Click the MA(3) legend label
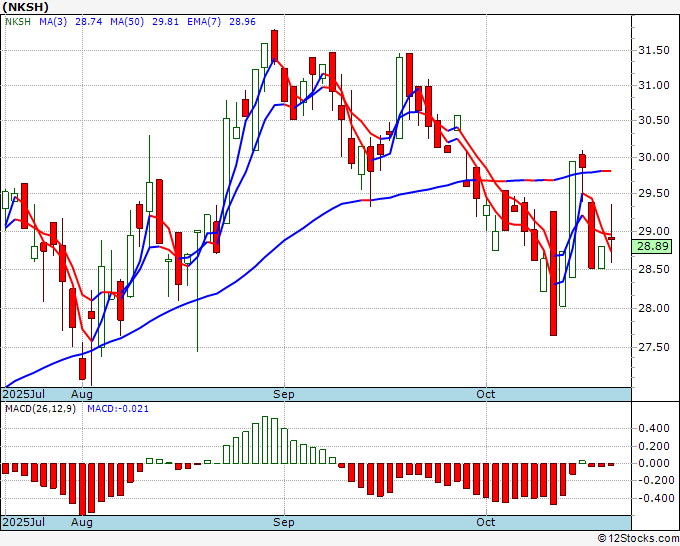Viewport: 680px width, 546px height. 53,22
